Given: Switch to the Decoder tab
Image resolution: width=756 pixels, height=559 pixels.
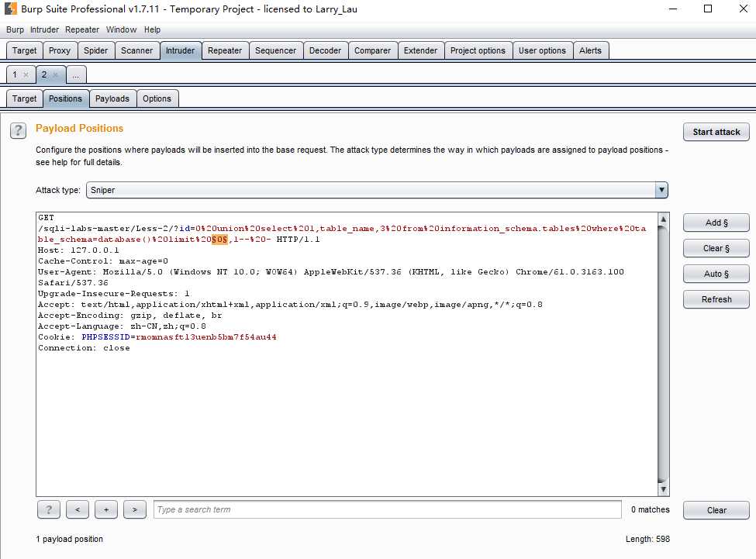Looking at the screenshot, I should (x=326, y=50).
